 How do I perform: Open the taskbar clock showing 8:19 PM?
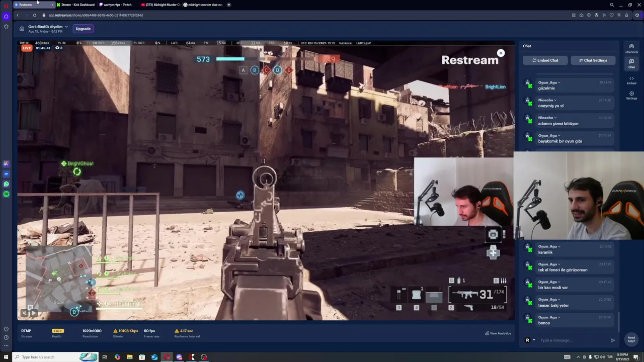click(622, 357)
